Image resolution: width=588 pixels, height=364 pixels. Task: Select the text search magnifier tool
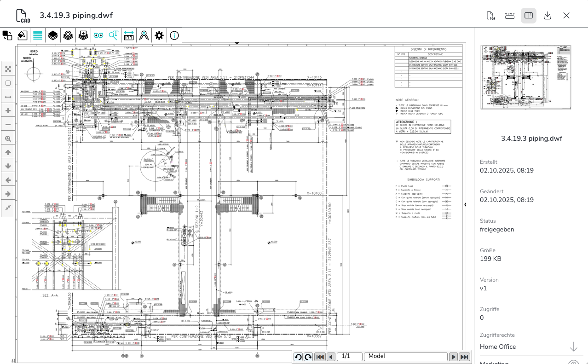[x=113, y=35]
